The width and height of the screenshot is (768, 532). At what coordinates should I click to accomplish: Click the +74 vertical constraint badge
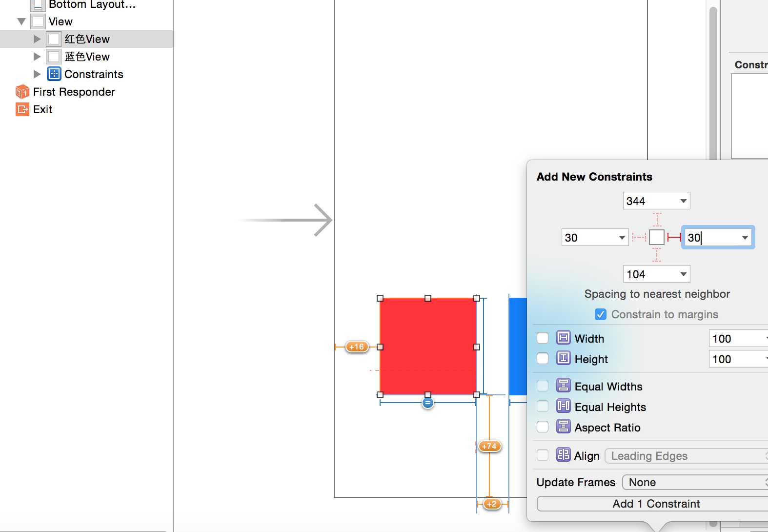[x=489, y=446]
